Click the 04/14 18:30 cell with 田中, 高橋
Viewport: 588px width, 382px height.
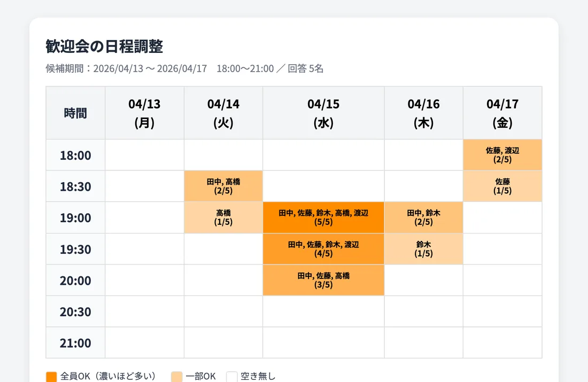pos(223,186)
